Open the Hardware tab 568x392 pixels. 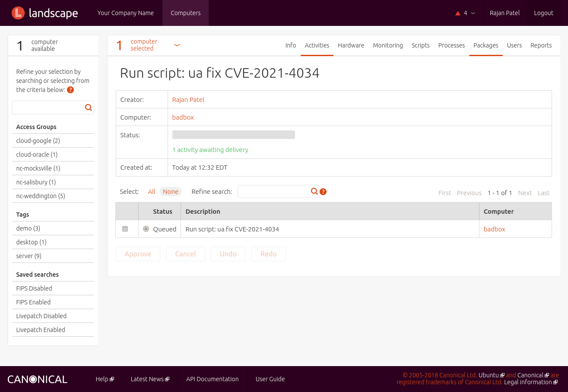pyautogui.click(x=351, y=45)
